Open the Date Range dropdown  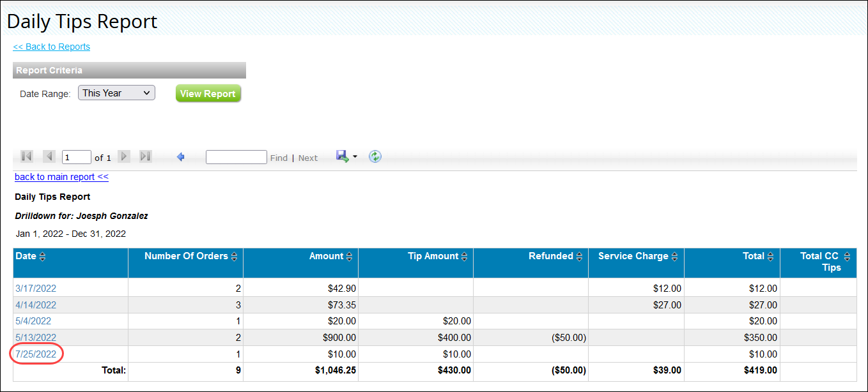(x=117, y=93)
